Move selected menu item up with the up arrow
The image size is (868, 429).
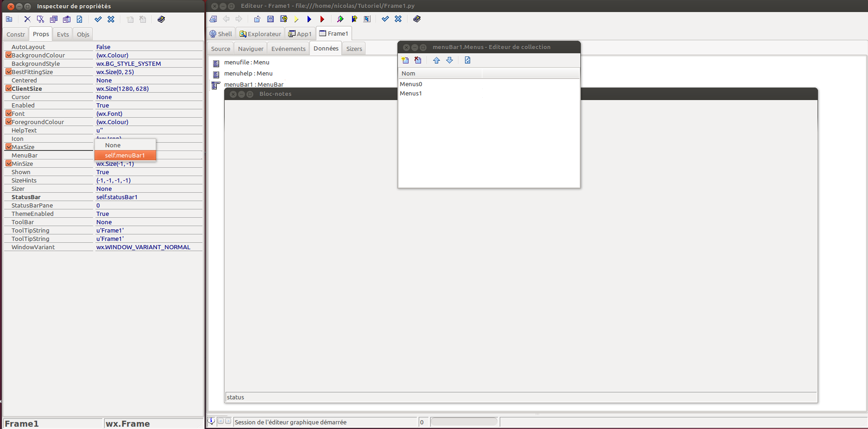tap(436, 60)
